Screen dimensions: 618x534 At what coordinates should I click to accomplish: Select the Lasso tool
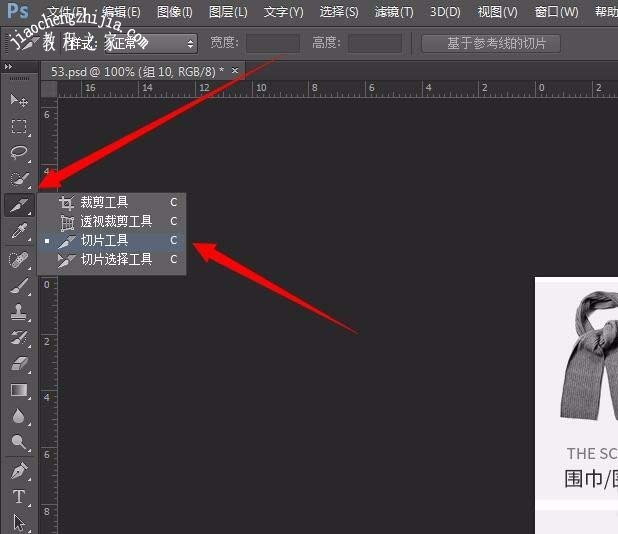coord(19,153)
